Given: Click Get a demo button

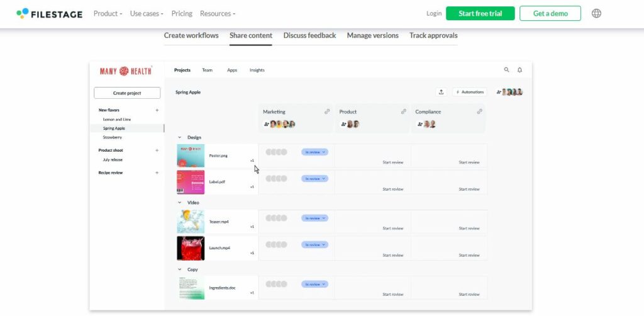Looking at the screenshot, I should (x=550, y=14).
